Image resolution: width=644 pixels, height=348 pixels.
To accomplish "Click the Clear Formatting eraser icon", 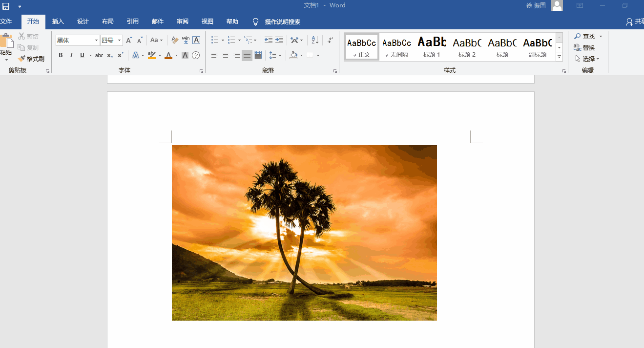I will [x=175, y=40].
